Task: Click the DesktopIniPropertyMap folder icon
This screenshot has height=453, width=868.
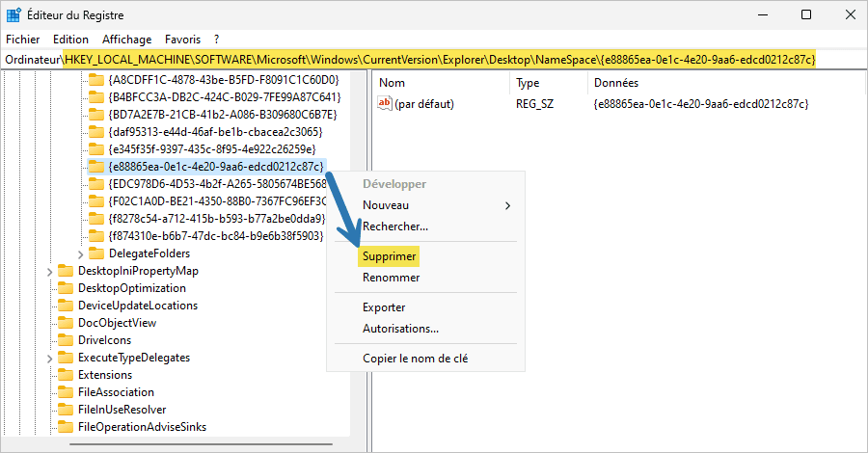Action: coord(66,271)
